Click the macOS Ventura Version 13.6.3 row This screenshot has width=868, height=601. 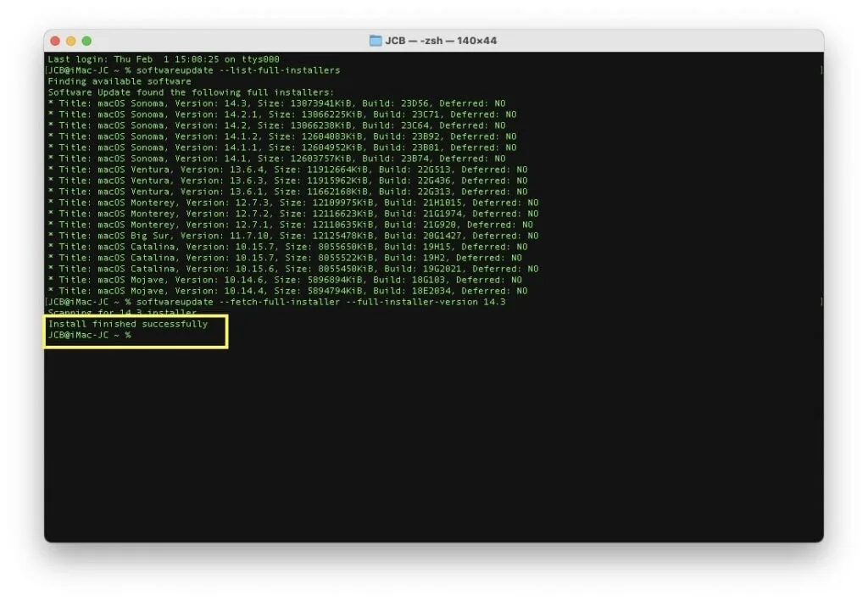point(288,181)
